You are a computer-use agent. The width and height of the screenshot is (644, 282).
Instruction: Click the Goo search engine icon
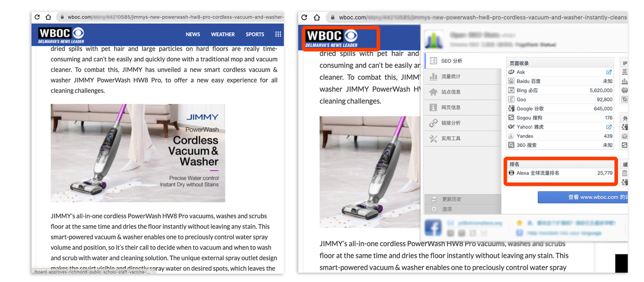point(511,99)
